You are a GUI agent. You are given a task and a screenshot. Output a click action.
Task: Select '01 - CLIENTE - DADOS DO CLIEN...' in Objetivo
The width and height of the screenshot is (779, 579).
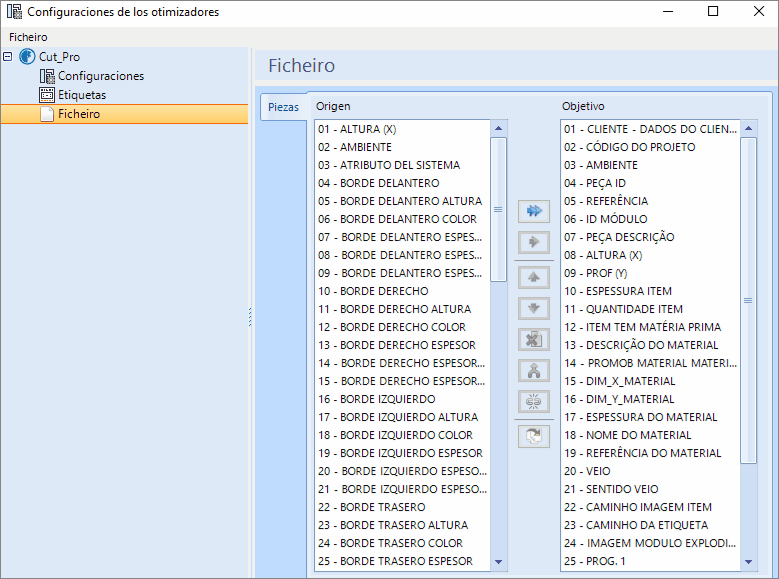650,129
